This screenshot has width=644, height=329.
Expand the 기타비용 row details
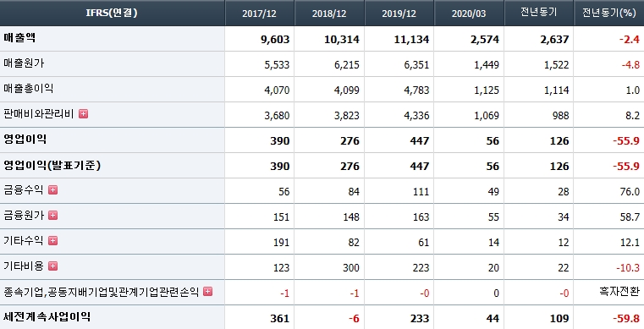(x=52, y=266)
